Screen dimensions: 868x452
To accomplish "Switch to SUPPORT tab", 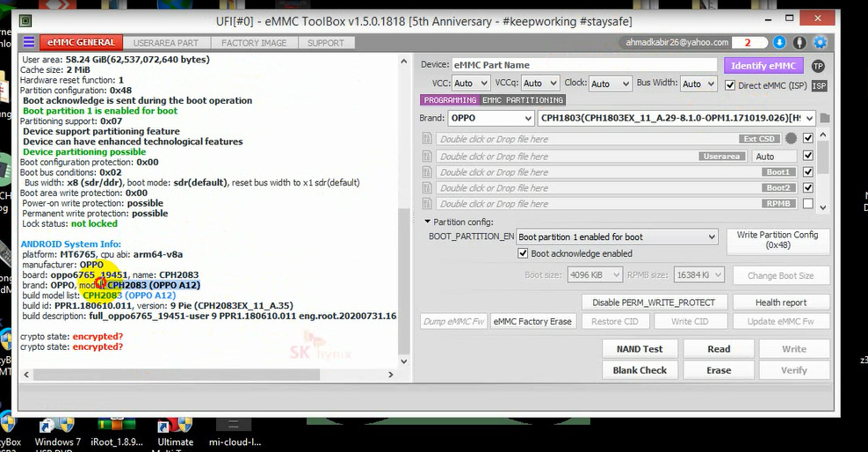I will click(325, 43).
